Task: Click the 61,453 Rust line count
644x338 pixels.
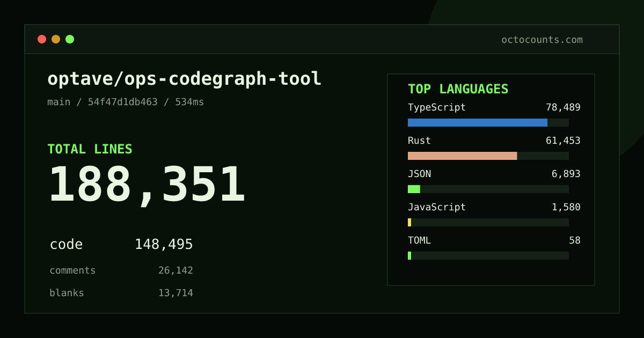Action: tap(563, 141)
